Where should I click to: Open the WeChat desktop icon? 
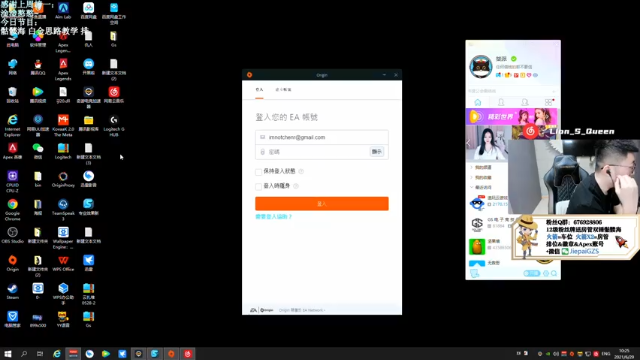click(38, 151)
